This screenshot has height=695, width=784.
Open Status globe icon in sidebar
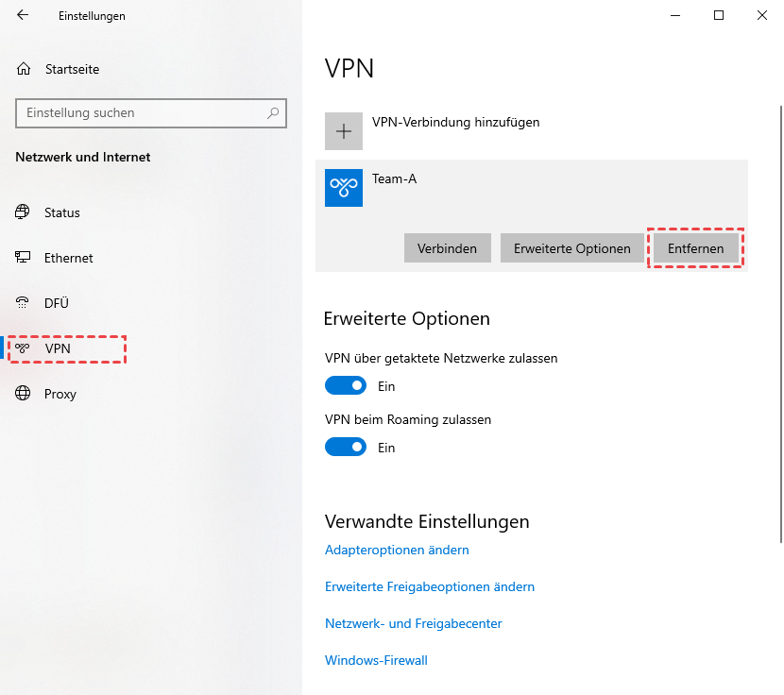click(23, 212)
